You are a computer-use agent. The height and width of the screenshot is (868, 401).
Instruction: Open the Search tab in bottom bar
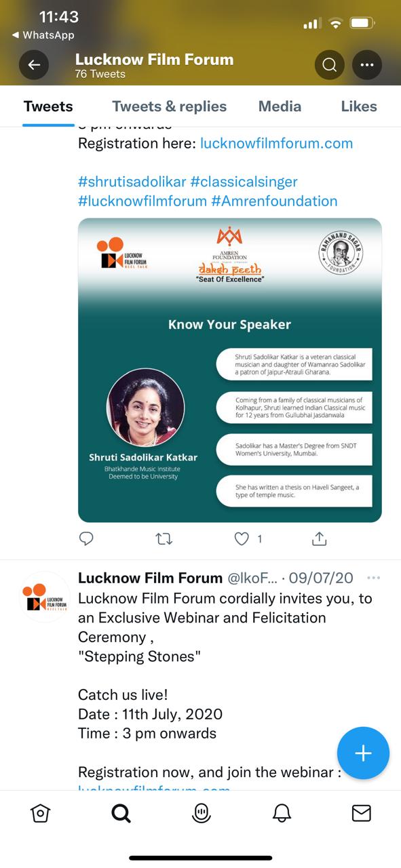coord(121,813)
